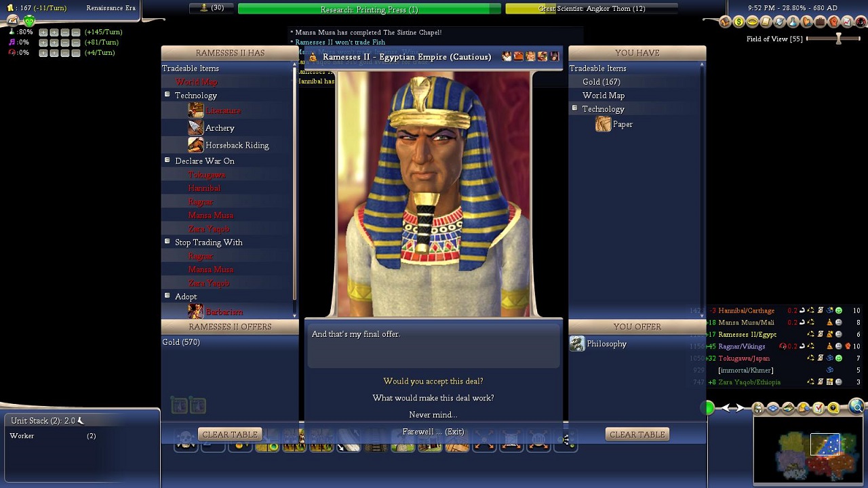
Task: Open the Domestic Advisor house icon
Action: coord(725,22)
